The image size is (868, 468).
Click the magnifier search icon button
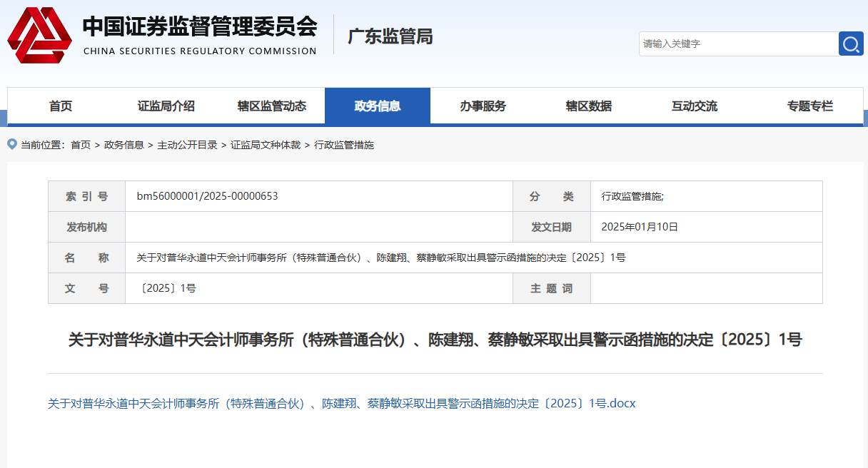click(851, 44)
